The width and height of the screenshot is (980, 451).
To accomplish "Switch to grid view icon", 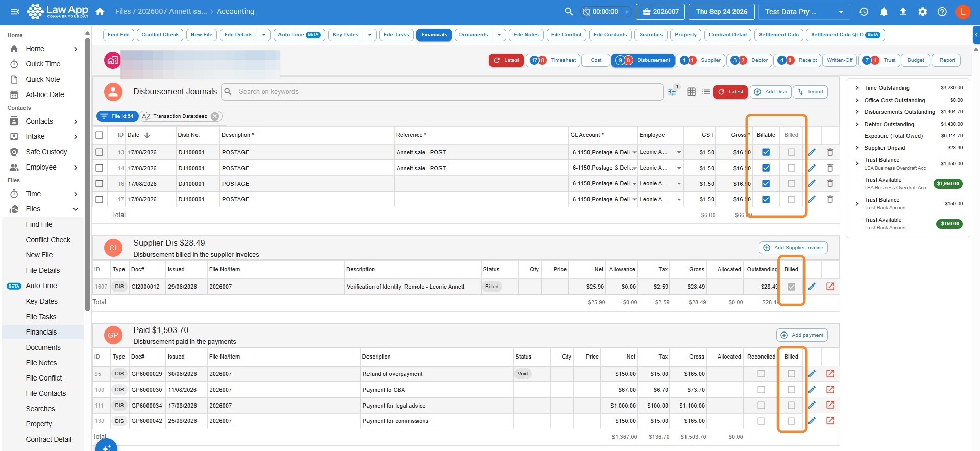I will click(x=691, y=92).
